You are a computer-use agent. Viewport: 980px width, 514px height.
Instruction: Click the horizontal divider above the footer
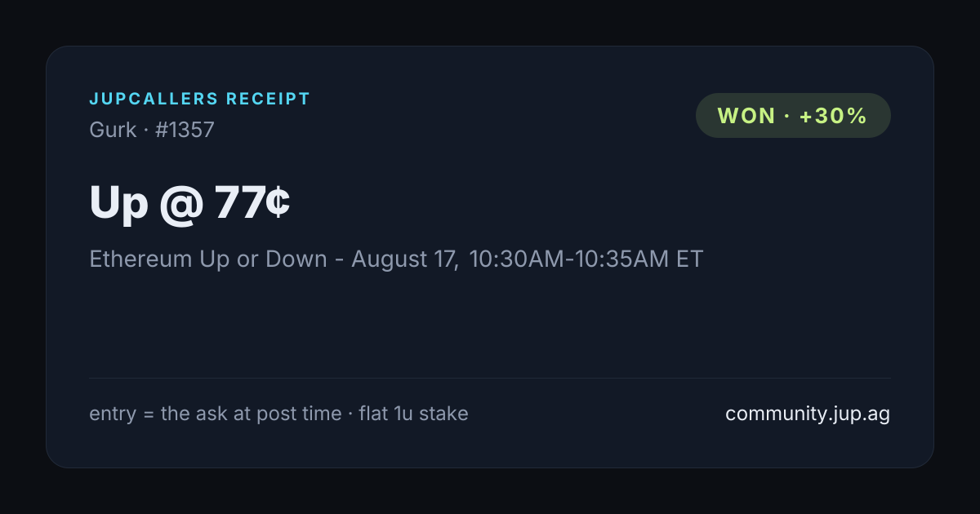(x=490, y=378)
